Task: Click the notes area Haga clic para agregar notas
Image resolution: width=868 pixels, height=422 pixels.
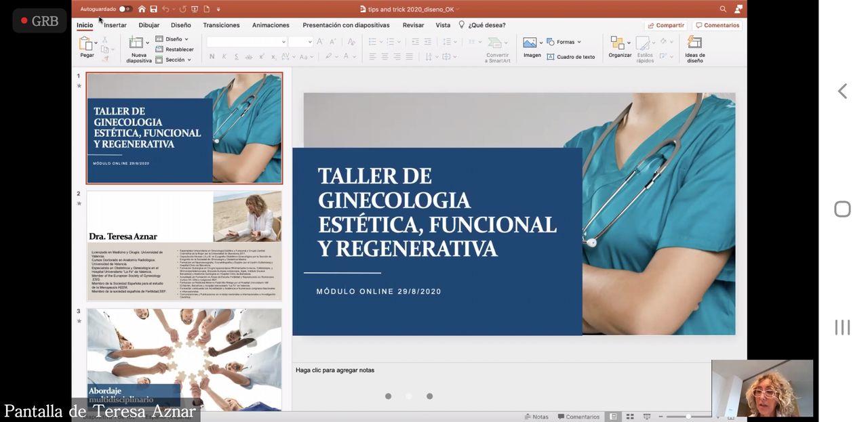Action: [335, 371]
